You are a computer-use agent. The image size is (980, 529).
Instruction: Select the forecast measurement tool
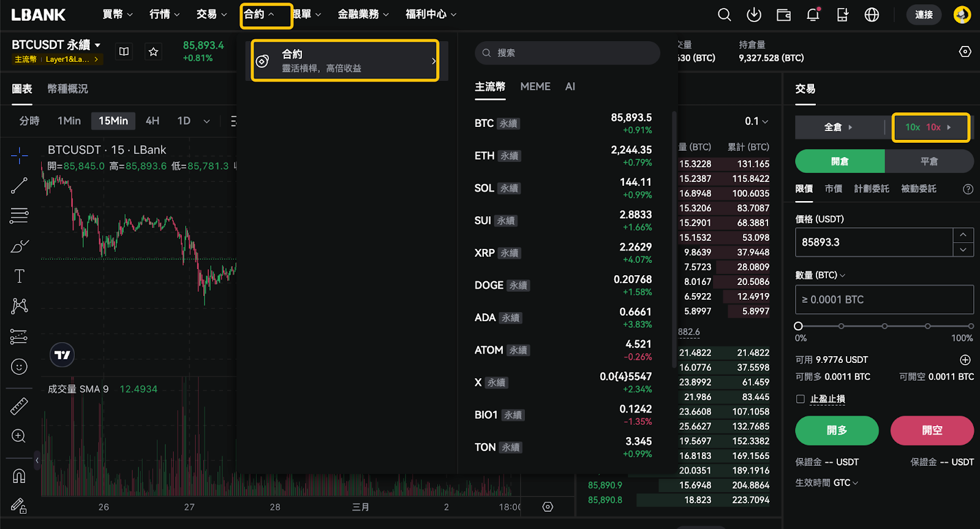19,337
